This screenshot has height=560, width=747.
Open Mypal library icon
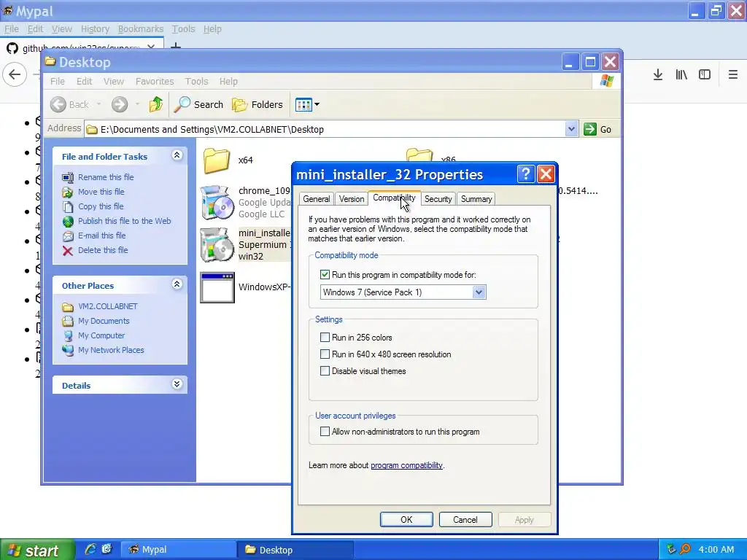[681, 75]
